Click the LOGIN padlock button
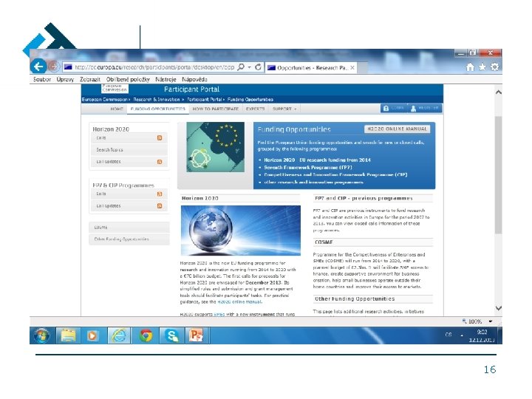 [x=394, y=108]
